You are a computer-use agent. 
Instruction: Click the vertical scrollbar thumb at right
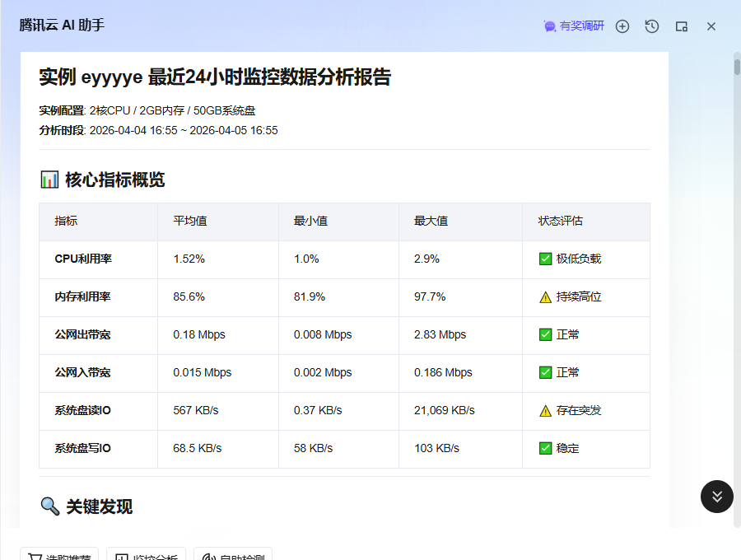(x=737, y=66)
